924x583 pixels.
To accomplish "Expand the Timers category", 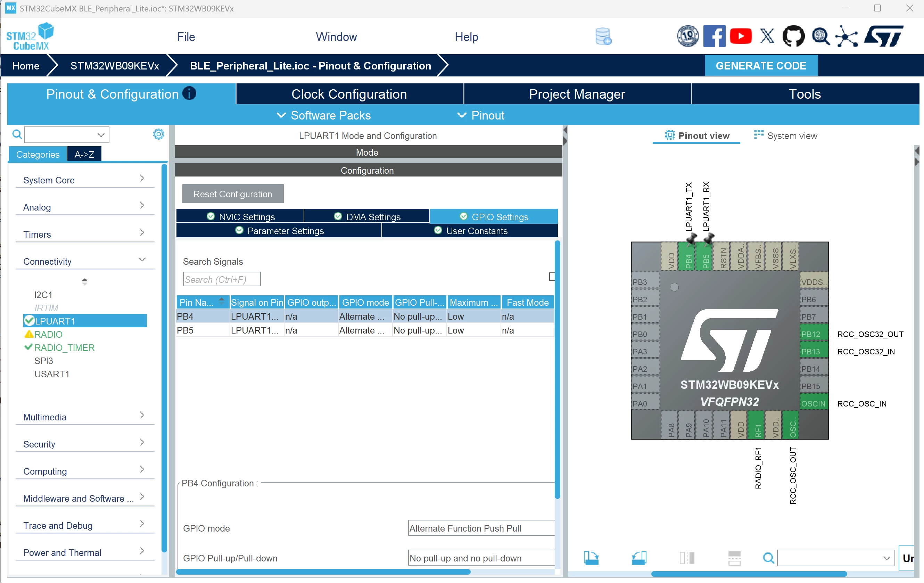I will (x=85, y=234).
